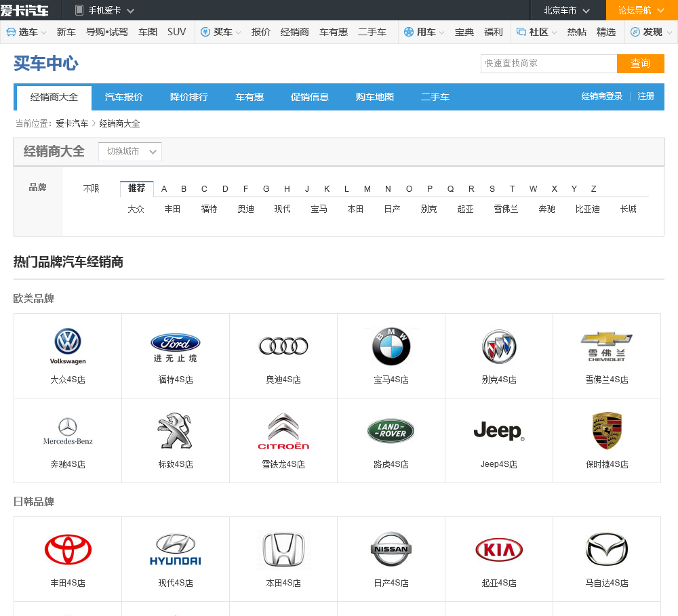678x616 pixels.
Task: Open the Citroën chevron logo
Action: click(283, 432)
